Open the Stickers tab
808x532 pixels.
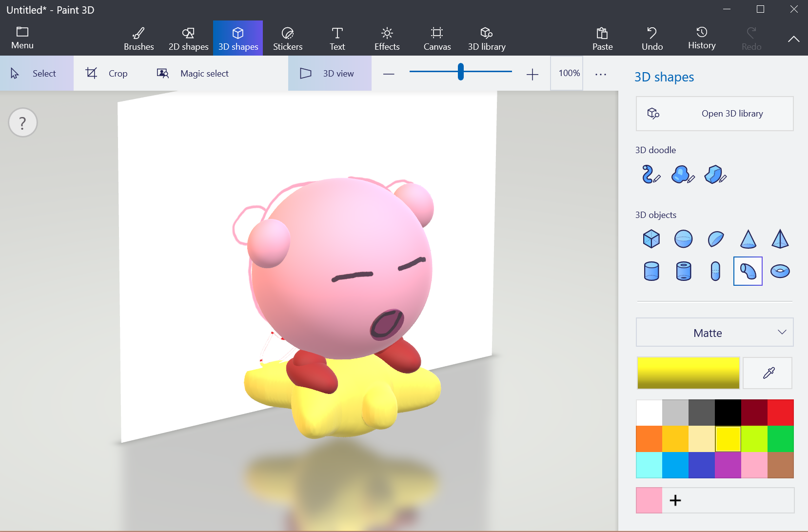point(288,39)
